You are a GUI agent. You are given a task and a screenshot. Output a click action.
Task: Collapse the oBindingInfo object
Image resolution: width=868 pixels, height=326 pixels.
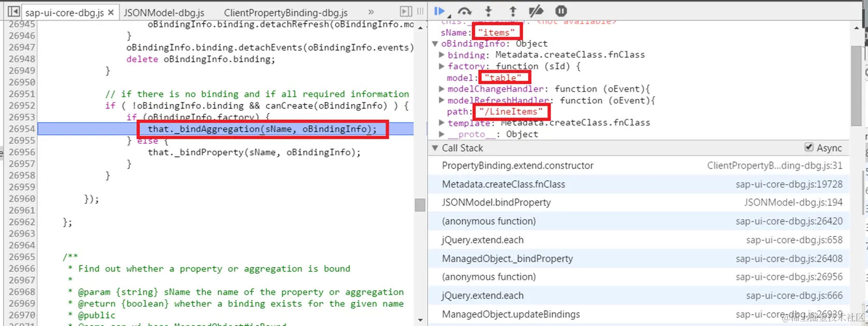point(435,43)
